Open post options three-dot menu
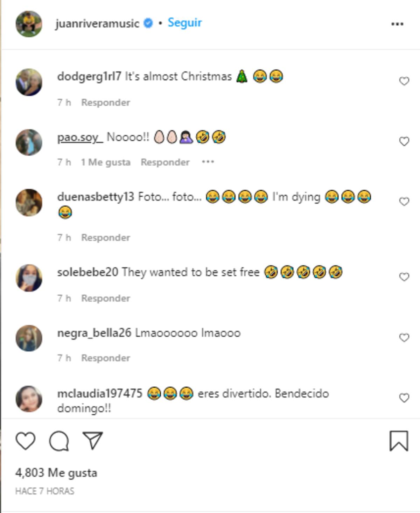 tap(397, 24)
